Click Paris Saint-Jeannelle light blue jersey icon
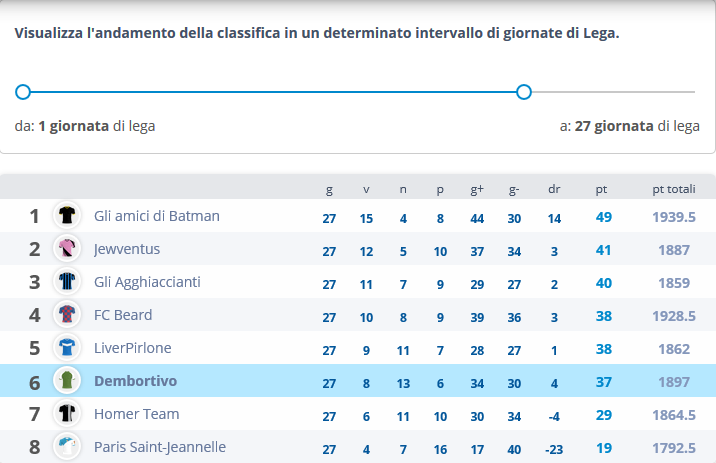This screenshot has width=716, height=463. click(x=67, y=446)
